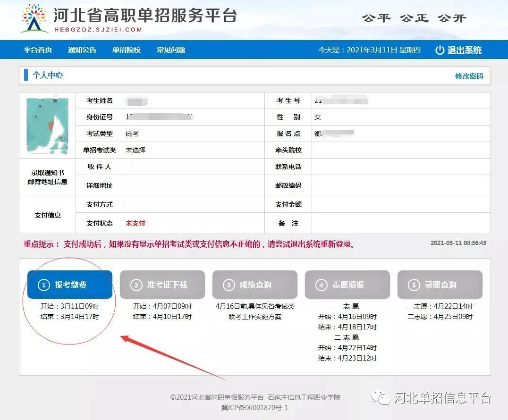Viewport: 508px width, 420px height.
Task: Click the 冀ICP备06001870号-1 footer text
Action: coord(254,407)
